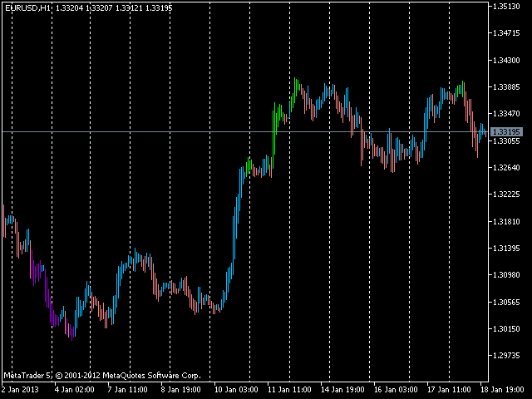Click the 1.35130 price scale value
The width and height of the screenshot is (532, 399).
pyautogui.click(x=506, y=7)
